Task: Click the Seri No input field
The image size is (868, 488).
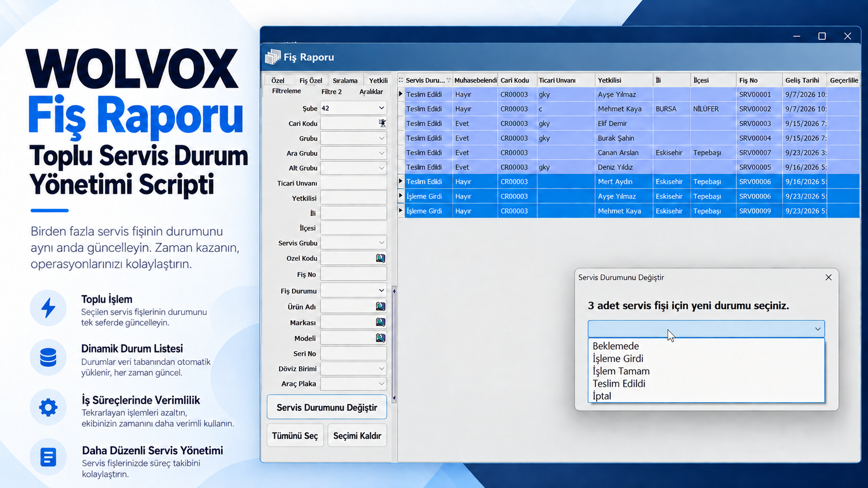Action: pyautogui.click(x=353, y=354)
